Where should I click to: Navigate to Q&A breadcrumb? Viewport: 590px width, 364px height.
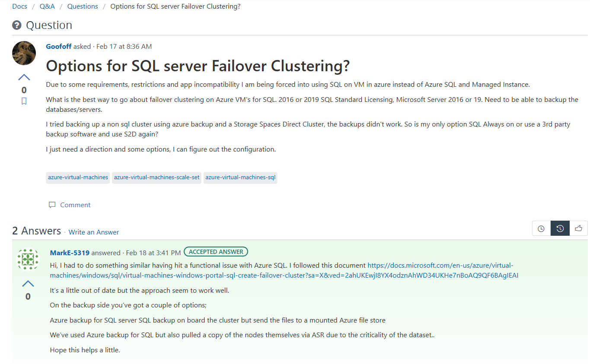pos(47,6)
